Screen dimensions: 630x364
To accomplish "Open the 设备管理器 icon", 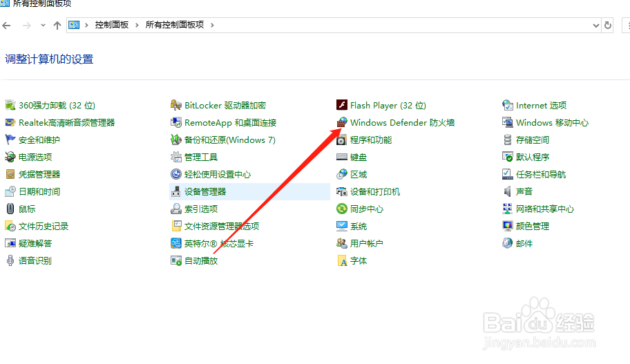I will pyautogui.click(x=176, y=191).
